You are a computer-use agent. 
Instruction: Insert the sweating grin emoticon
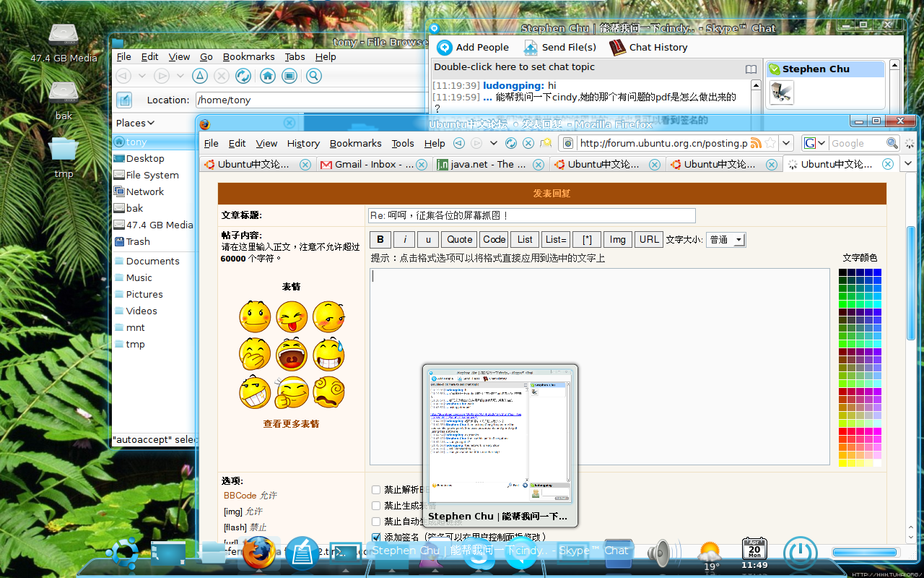pos(328,354)
